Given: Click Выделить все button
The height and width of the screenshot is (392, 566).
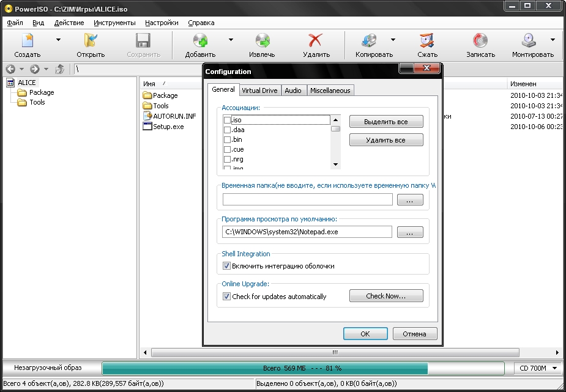Looking at the screenshot, I should tap(386, 122).
